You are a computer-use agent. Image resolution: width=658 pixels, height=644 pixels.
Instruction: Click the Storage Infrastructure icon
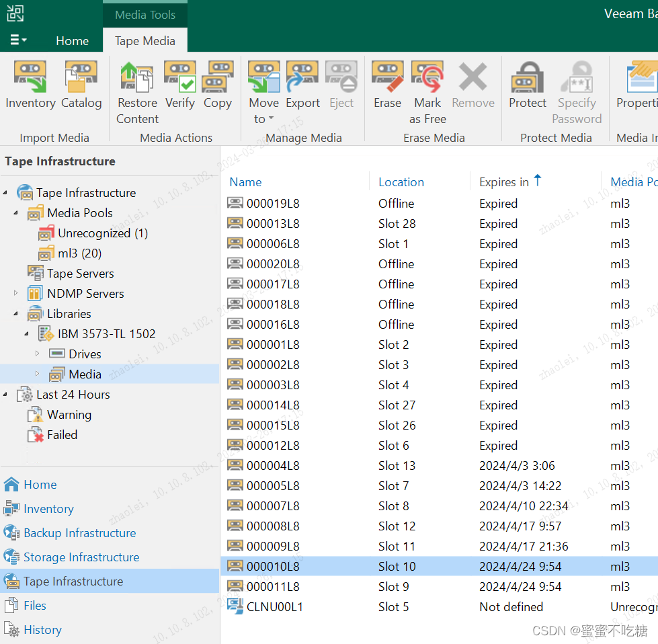[11, 557]
